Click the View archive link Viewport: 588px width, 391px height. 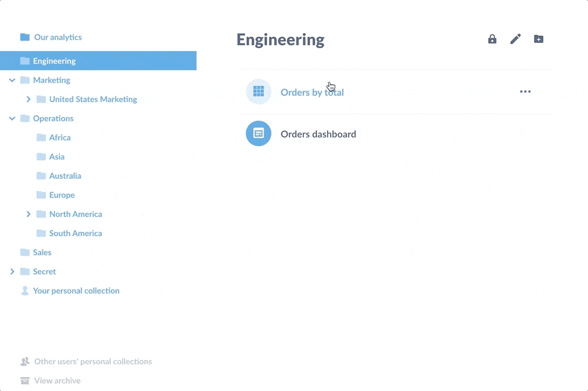coord(57,381)
